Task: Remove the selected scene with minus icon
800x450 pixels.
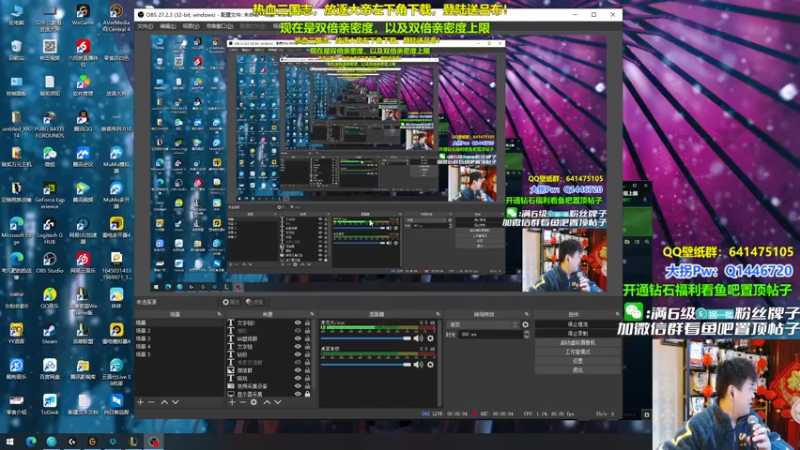Action: click(x=151, y=402)
